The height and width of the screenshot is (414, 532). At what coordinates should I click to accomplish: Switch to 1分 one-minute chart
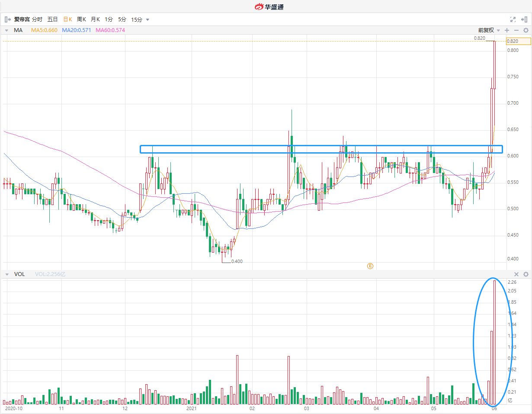click(109, 19)
